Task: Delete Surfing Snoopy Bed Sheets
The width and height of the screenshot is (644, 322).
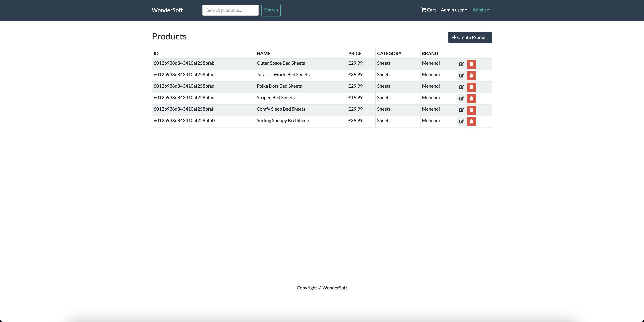Action: pos(471,122)
